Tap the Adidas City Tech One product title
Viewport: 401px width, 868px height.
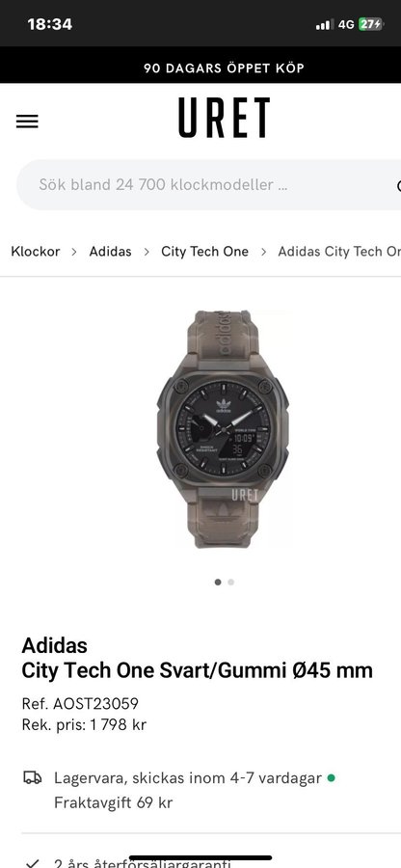[x=197, y=658]
